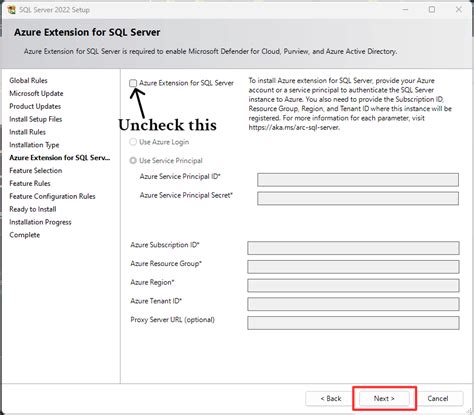This screenshot has width=474, height=415.
Task: Select Installation Type step in sidebar
Action: pyautogui.click(x=34, y=145)
